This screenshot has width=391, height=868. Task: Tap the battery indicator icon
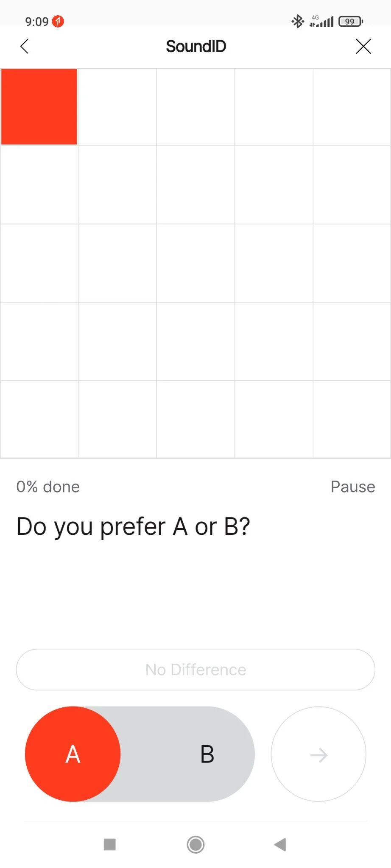[x=350, y=21]
